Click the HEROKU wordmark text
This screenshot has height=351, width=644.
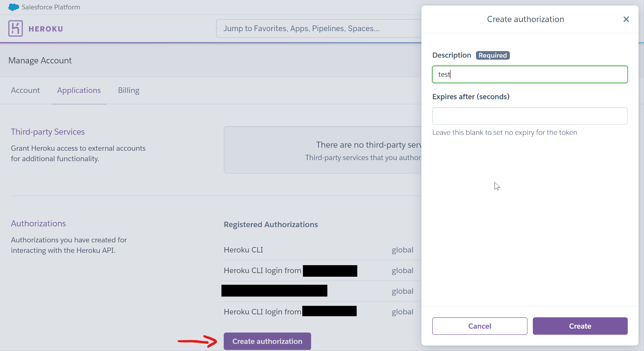46,29
